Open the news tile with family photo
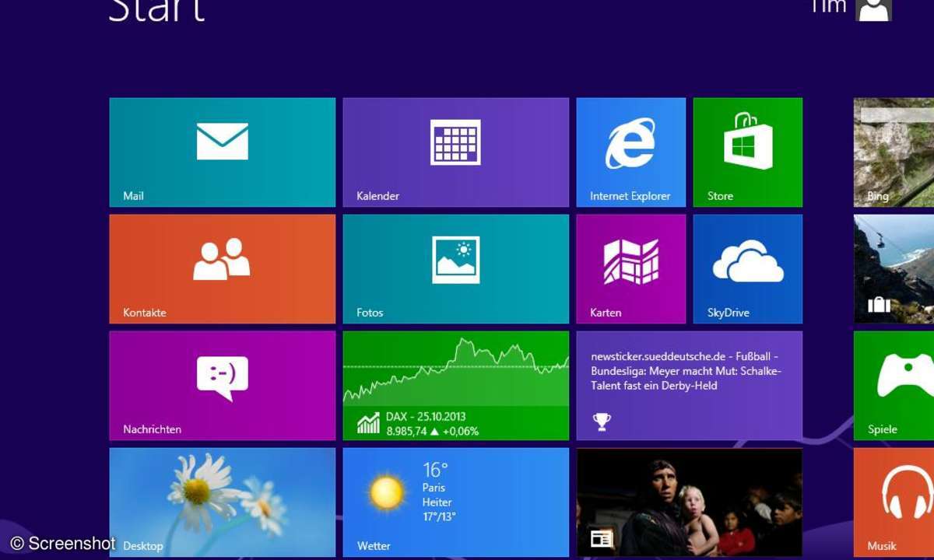Viewport: 934px width, 560px height. [690, 502]
